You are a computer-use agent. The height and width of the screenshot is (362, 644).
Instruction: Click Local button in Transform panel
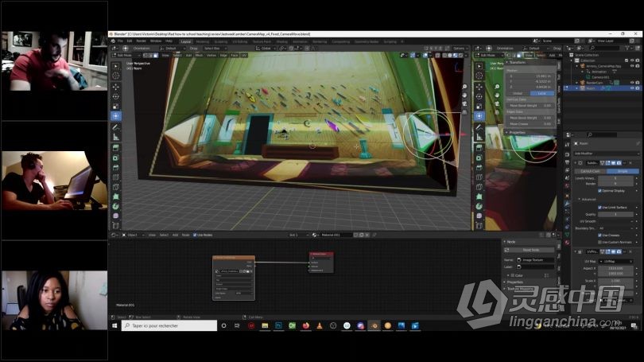[x=541, y=93]
